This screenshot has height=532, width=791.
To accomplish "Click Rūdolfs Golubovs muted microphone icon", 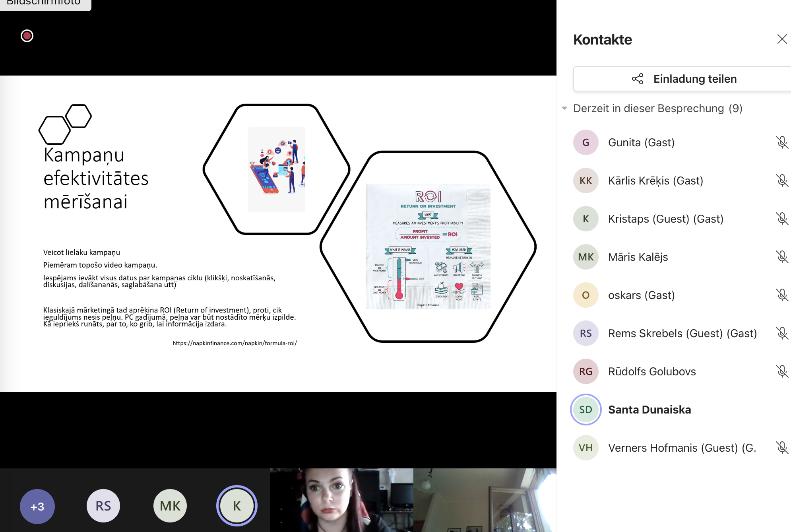I will coord(782,371).
